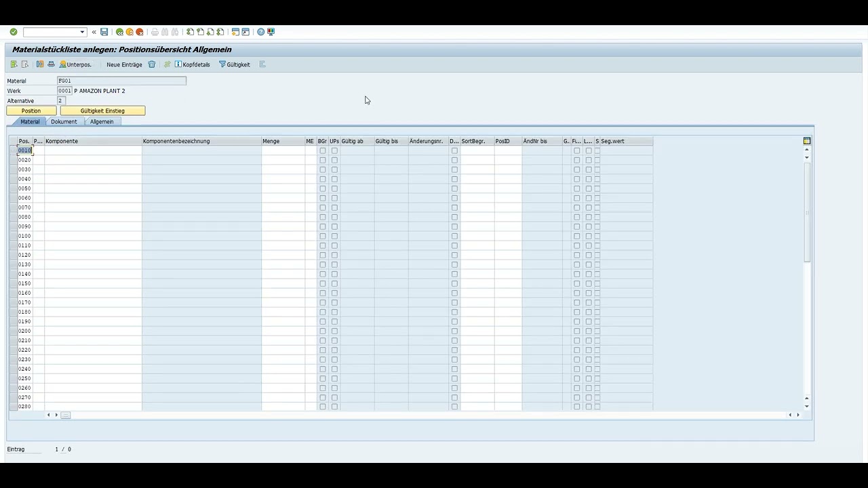This screenshot has width=868, height=488.
Task: Click the orange-blue save variant icon in application toolbar
Action: click(x=40, y=64)
